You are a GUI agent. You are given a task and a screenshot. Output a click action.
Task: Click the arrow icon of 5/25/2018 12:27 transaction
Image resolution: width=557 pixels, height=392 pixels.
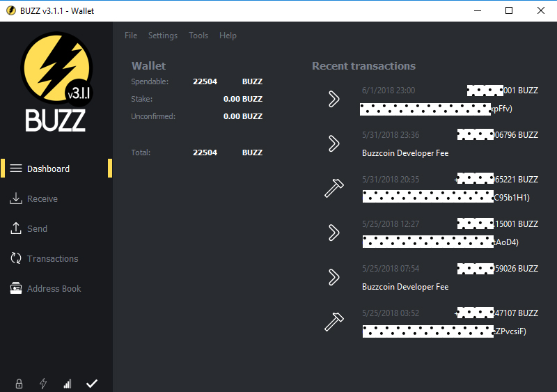(x=334, y=233)
